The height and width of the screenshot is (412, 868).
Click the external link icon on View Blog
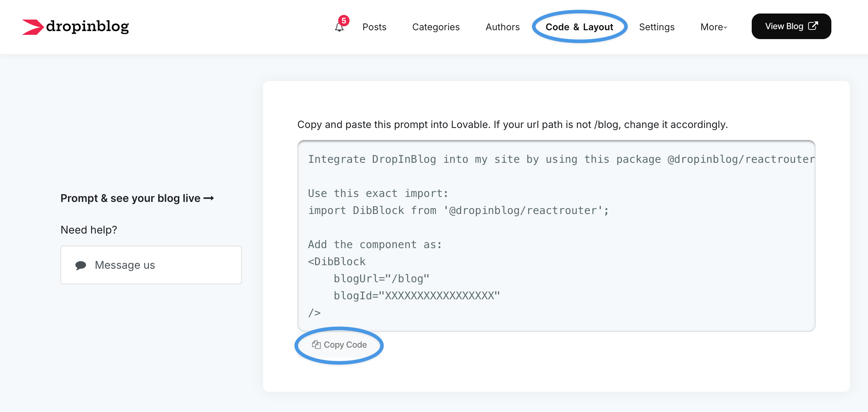[813, 26]
